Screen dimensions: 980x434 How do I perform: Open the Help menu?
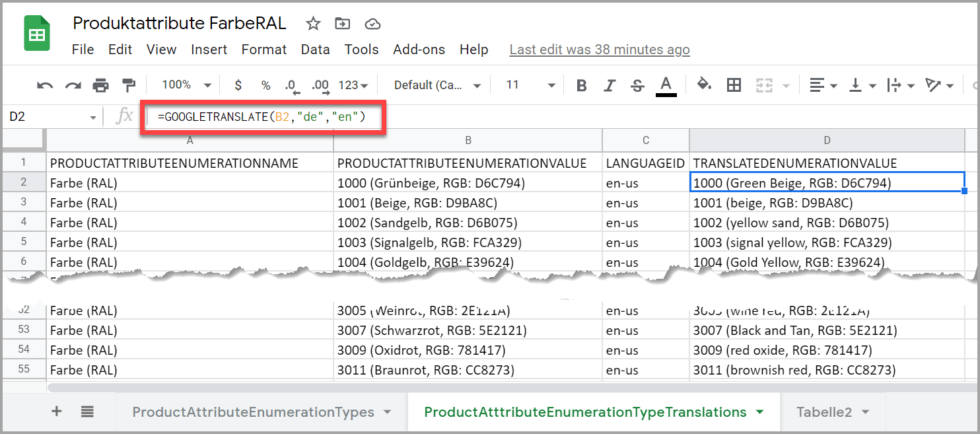(x=473, y=50)
